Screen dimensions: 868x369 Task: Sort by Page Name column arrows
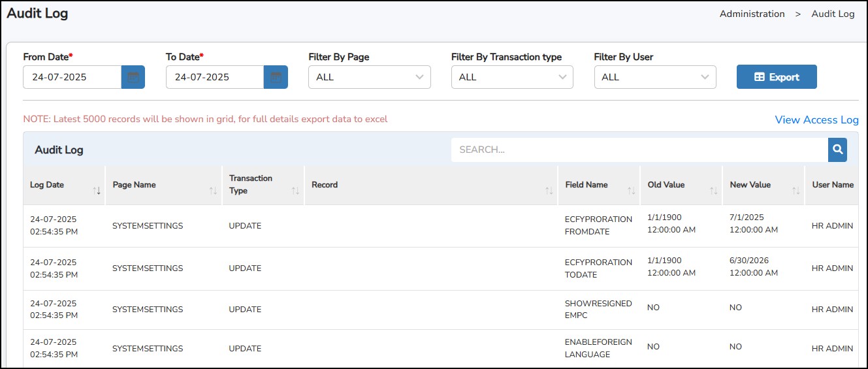pyautogui.click(x=213, y=191)
